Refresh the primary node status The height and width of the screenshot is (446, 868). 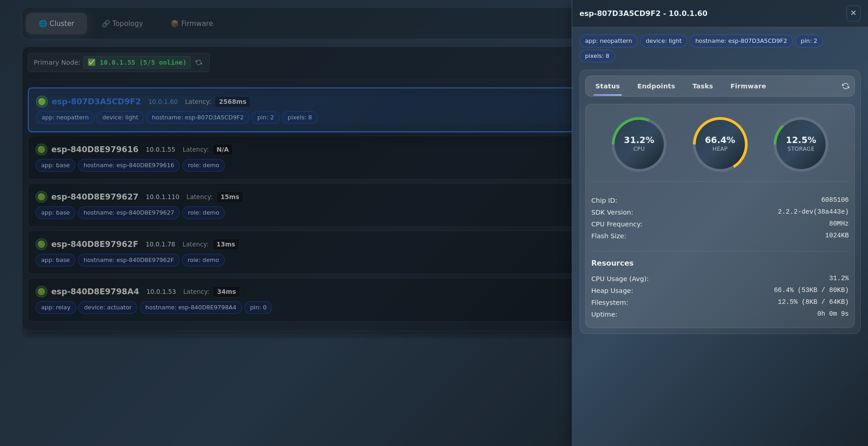[199, 62]
